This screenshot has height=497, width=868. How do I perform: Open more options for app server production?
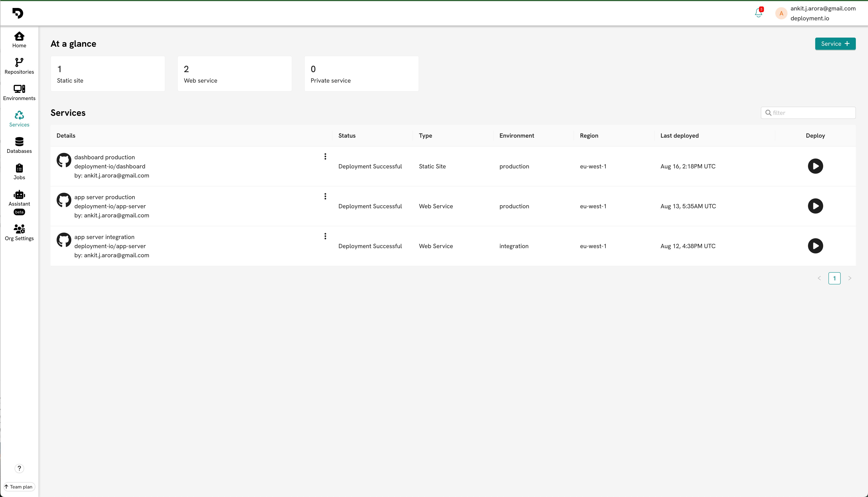click(325, 196)
